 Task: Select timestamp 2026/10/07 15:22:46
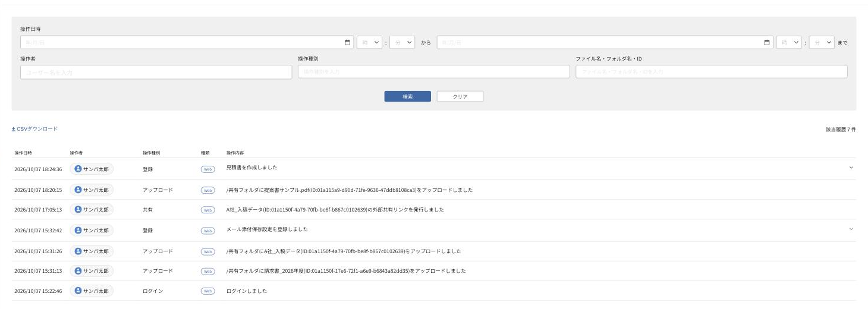(38, 292)
